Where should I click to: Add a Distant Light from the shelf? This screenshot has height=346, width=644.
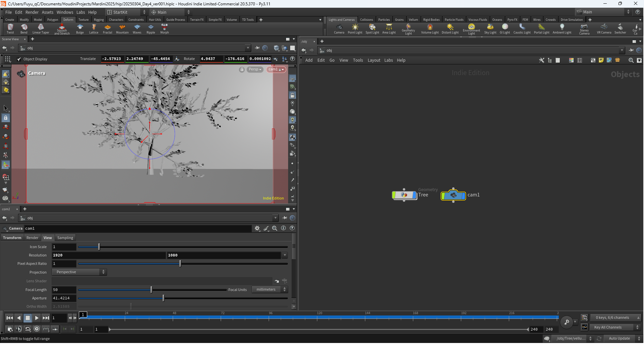pyautogui.click(x=450, y=29)
